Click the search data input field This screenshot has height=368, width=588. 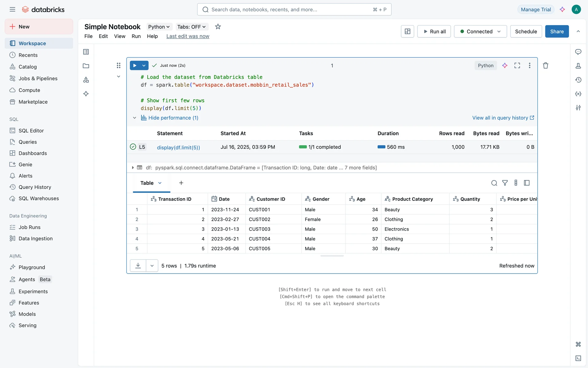coord(294,10)
